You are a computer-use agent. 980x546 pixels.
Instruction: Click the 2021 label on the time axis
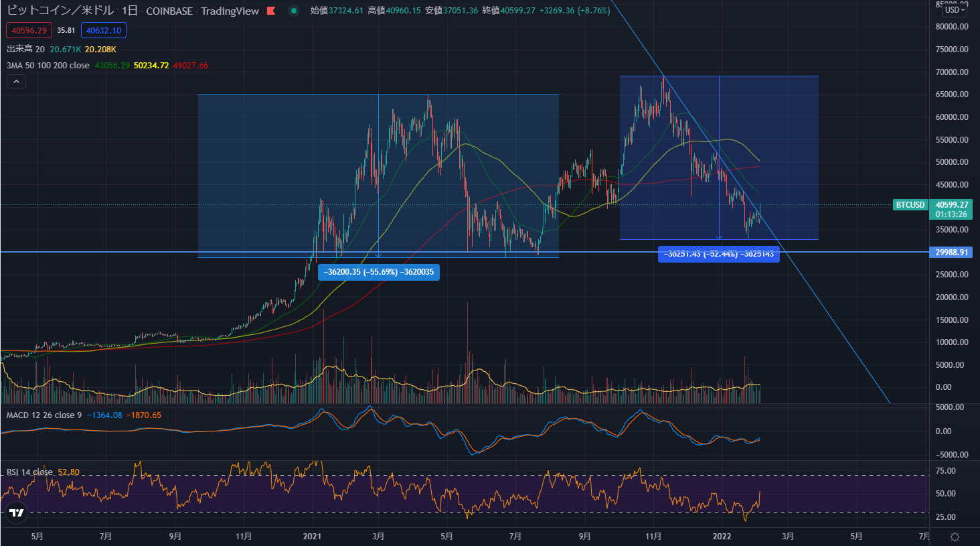pos(312,536)
